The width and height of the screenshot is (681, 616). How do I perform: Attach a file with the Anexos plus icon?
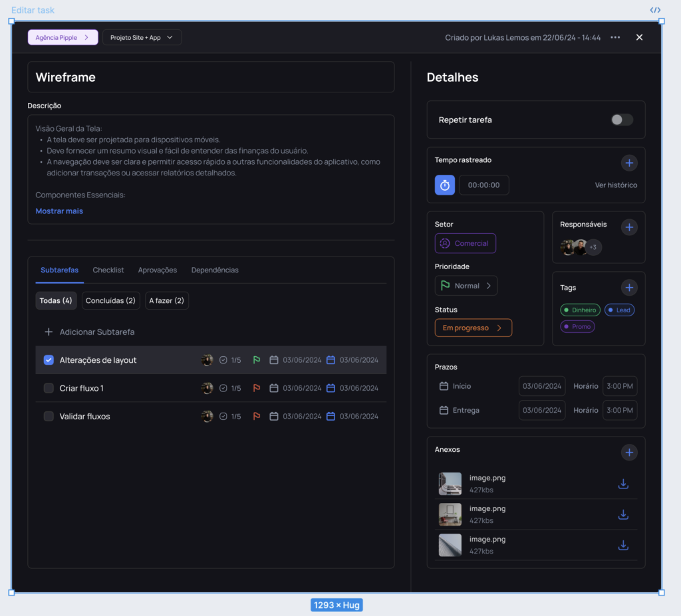(x=629, y=452)
